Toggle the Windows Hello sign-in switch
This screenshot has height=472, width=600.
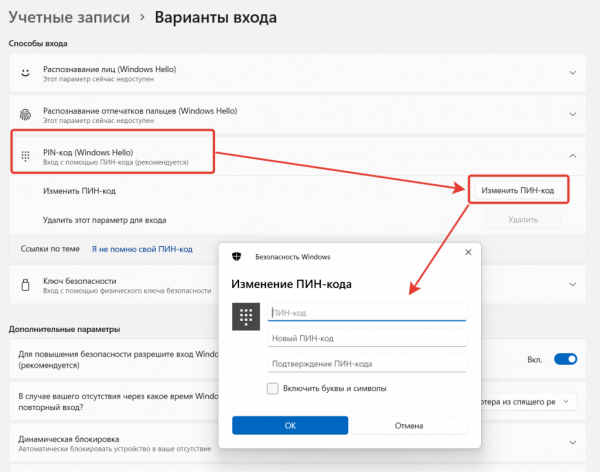566,359
